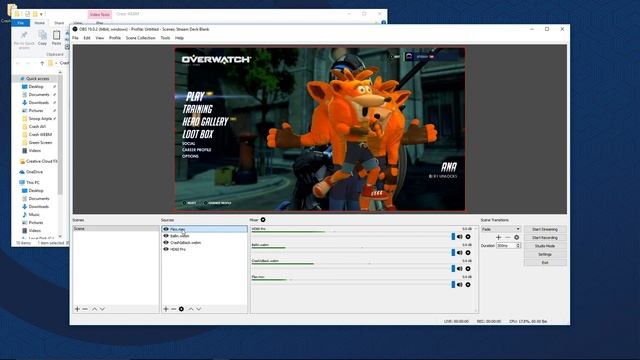Screen dimensions: 640x360
Task: Mute Ballin.webm channel speaker icon
Action: click(460, 253)
